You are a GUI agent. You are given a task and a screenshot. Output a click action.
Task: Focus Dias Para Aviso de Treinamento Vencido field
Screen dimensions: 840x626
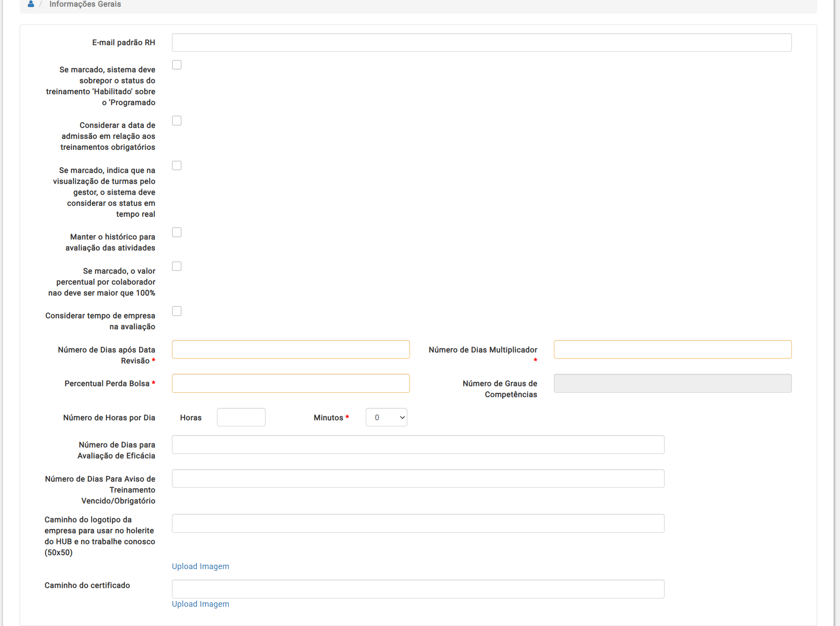tap(418, 478)
